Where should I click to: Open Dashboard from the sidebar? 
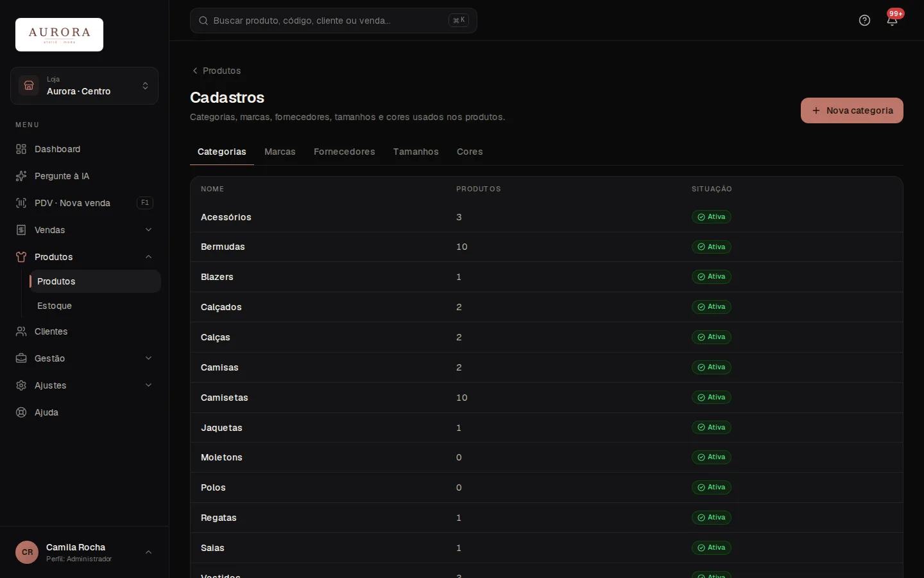pyautogui.click(x=84, y=149)
